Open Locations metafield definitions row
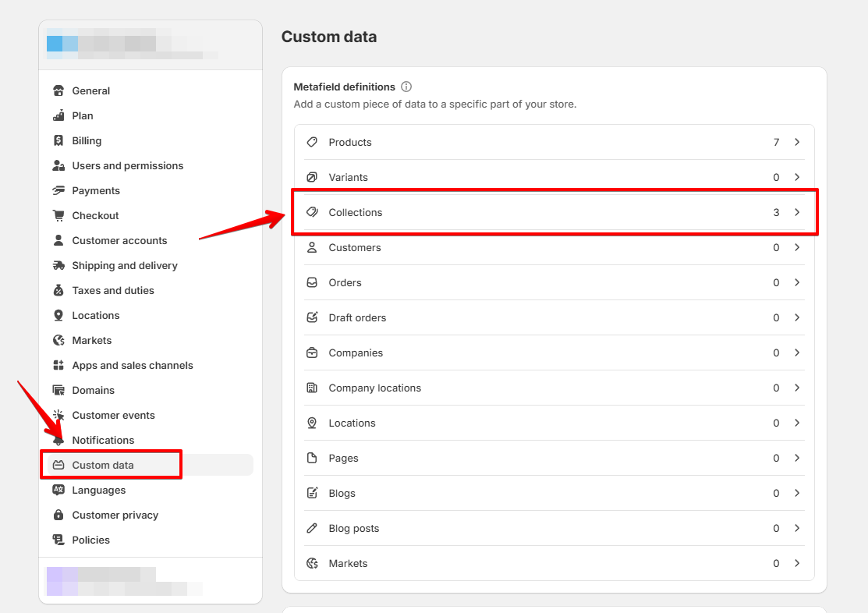868x613 pixels. 554,423
